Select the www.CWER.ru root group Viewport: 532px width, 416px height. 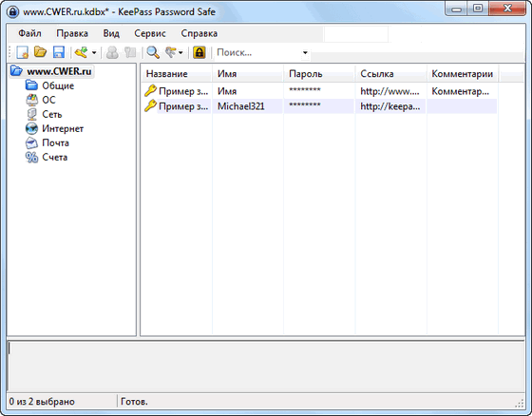pyautogui.click(x=59, y=71)
